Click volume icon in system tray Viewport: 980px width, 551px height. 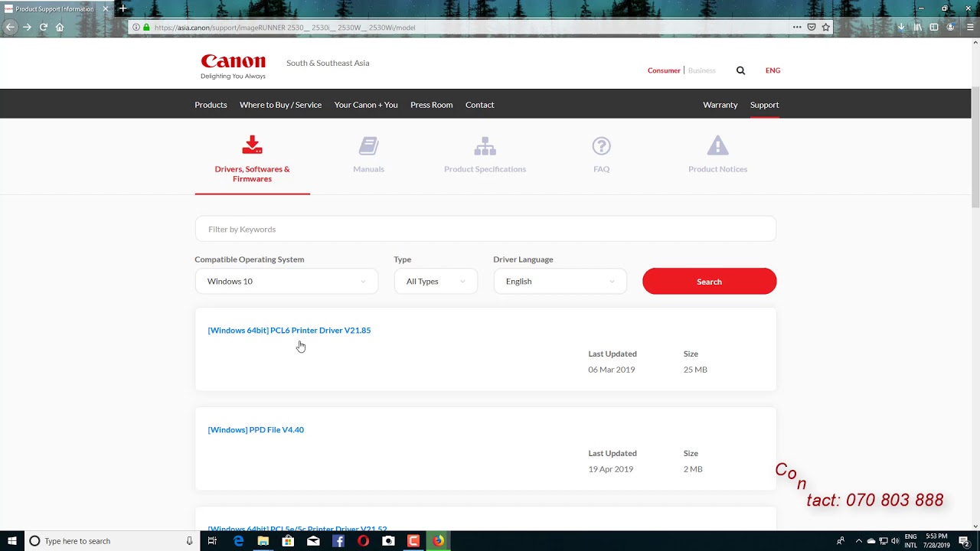(x=895, y=541)
